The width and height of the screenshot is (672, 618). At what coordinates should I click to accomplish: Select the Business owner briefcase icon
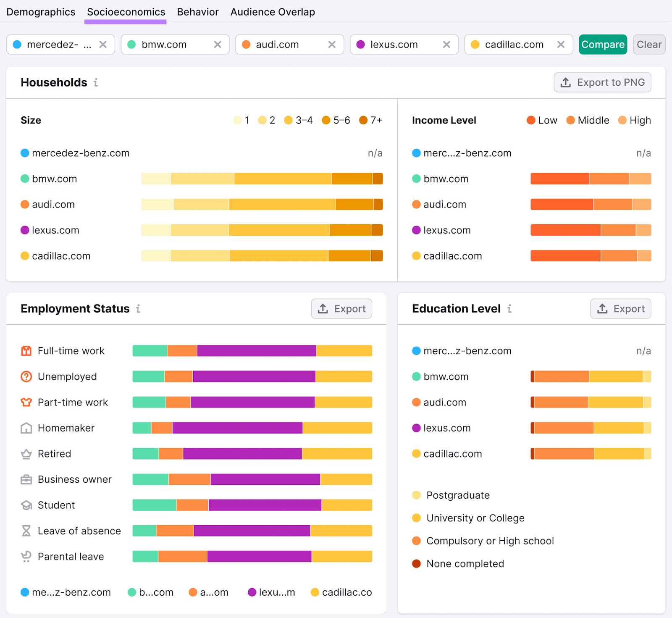[x=26, y=479]
